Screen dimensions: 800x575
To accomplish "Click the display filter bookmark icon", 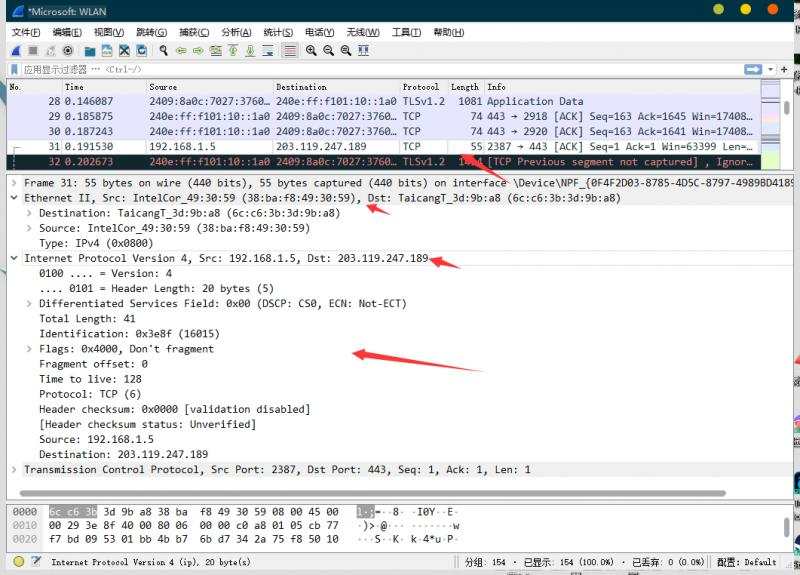I will coord(14,70).
